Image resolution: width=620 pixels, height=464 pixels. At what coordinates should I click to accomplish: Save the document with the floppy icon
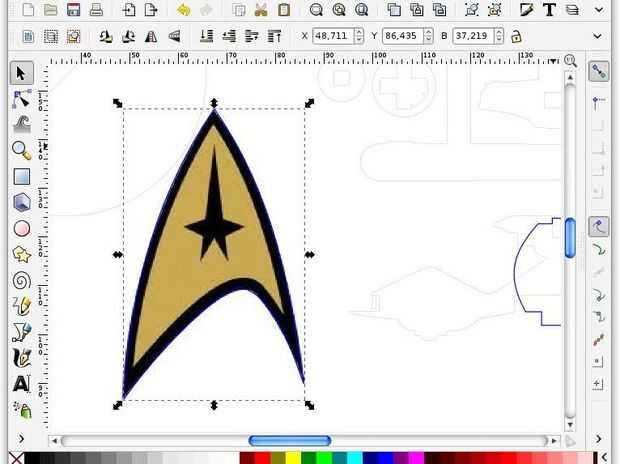[x=74, y=9]
